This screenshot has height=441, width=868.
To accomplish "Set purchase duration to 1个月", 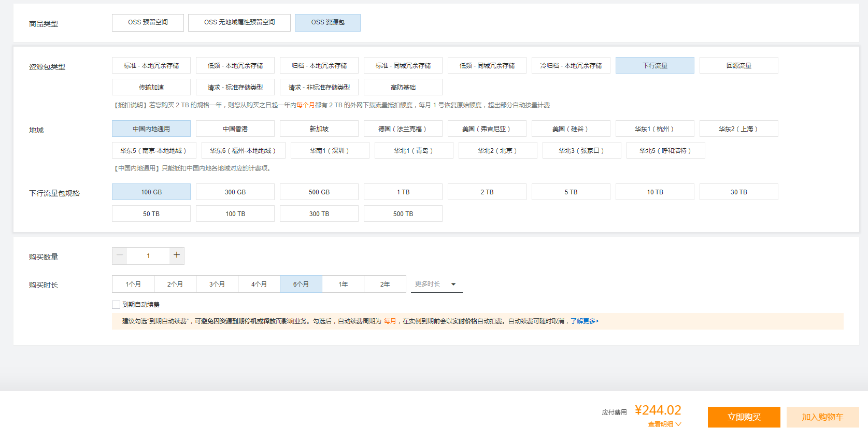I will [133, 284].
